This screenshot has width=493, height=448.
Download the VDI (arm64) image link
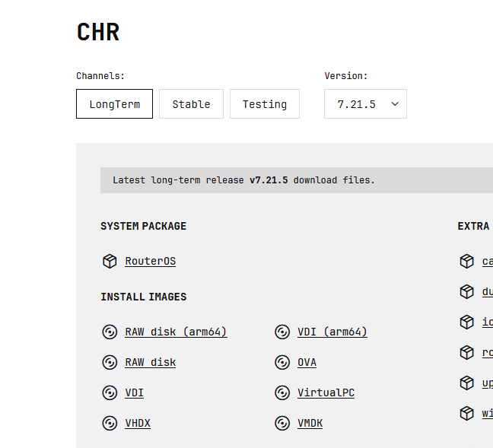pyautogui.click(x=332, y=332)
